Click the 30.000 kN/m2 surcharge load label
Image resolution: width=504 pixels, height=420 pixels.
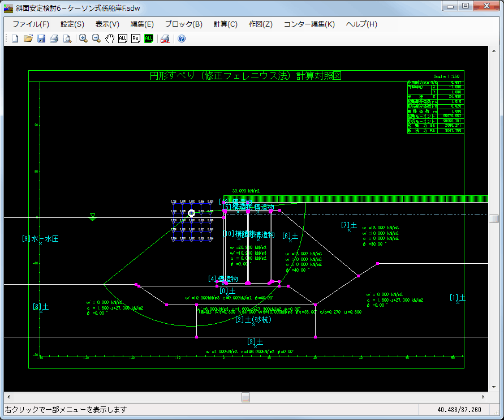(x=246, y=191)
